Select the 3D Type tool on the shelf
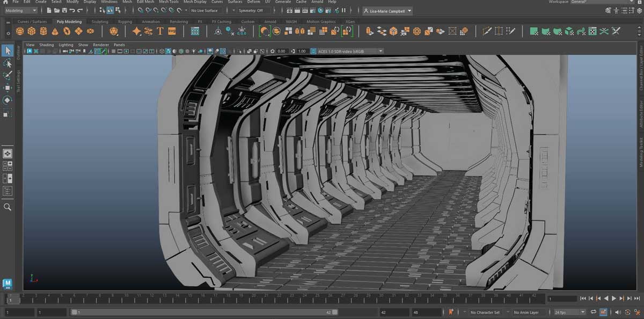Screen dimensions: 644x319 [x=159, y=31]
